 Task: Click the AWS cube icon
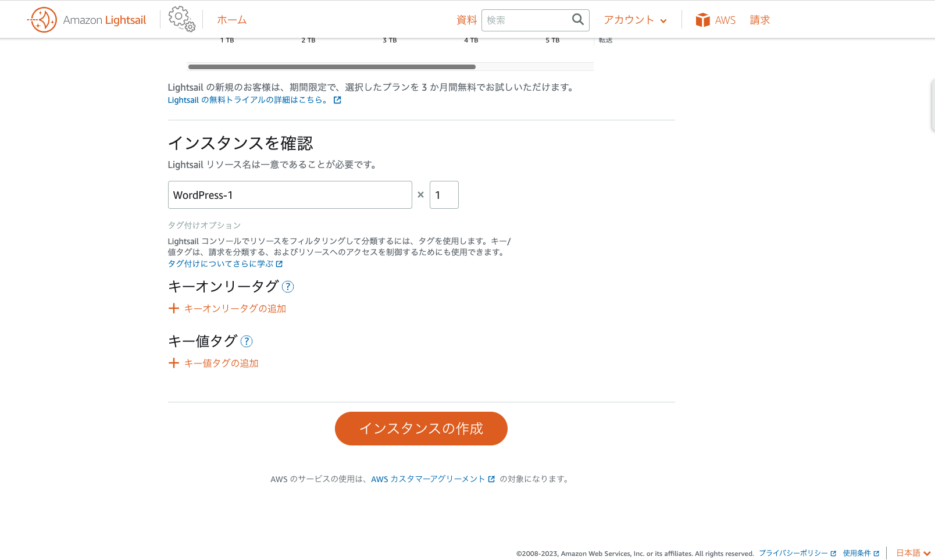coord(703,20)
